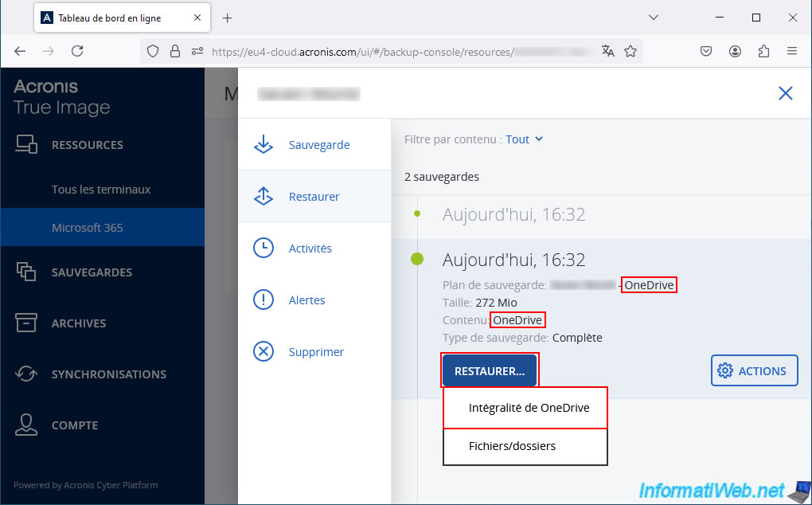Go to Tous les terminaux
This screenshot has height=505, width=812.
coord(103,189)
